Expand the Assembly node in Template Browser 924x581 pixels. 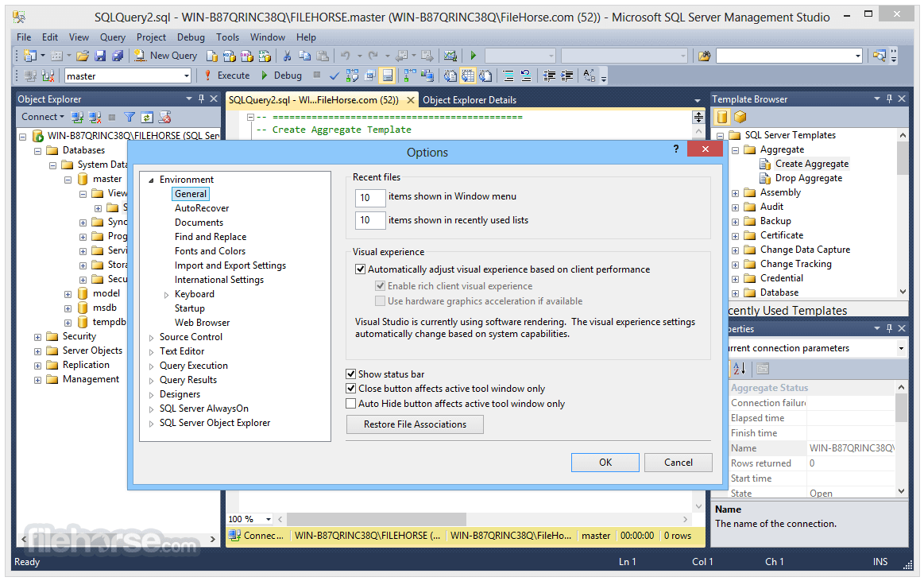733,192
